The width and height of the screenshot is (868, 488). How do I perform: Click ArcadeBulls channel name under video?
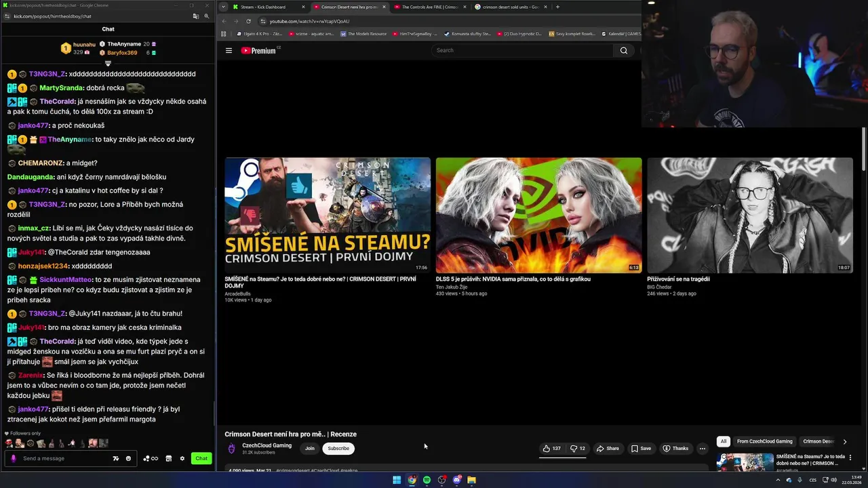click(237, 294)
